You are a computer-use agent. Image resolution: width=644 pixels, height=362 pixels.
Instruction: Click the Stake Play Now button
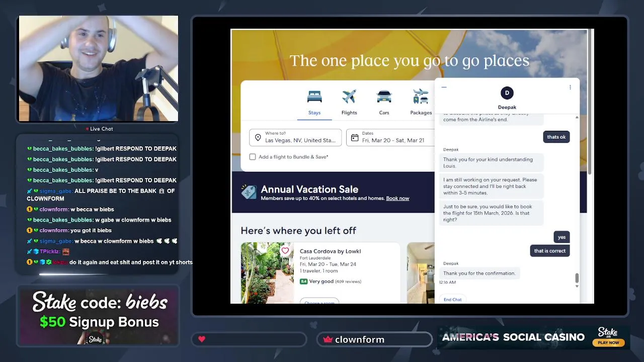[x=608, y=343]
